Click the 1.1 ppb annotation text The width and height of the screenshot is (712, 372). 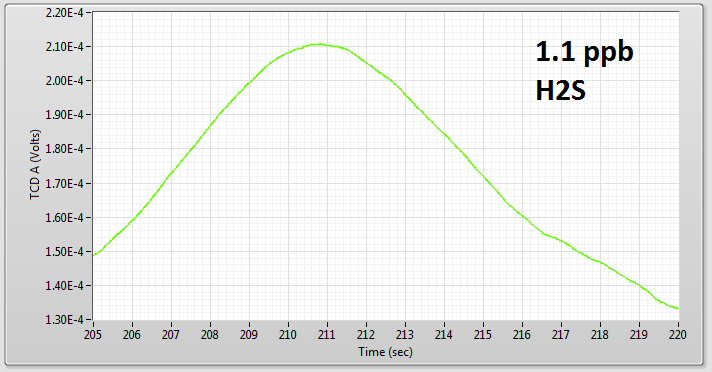pyautogui.click(x=584, y=51)
